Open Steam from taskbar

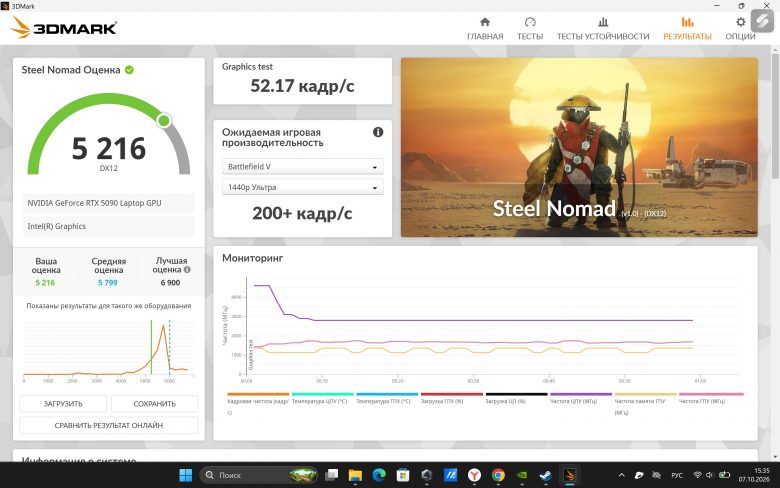point(546,475)
